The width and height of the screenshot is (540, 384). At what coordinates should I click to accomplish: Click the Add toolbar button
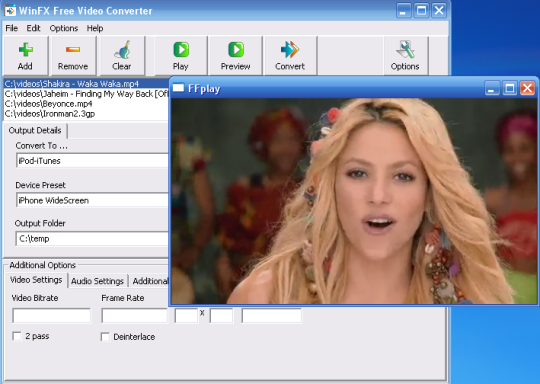tap(25, 55)
